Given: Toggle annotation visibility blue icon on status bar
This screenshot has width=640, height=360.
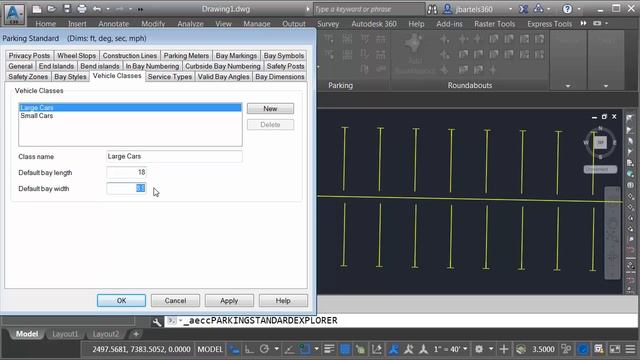Looking at the screenshot, I should coord(393,349).
